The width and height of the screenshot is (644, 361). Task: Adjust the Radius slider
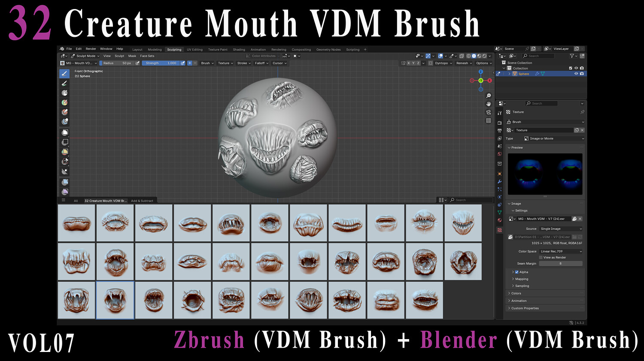click(117, 63)
